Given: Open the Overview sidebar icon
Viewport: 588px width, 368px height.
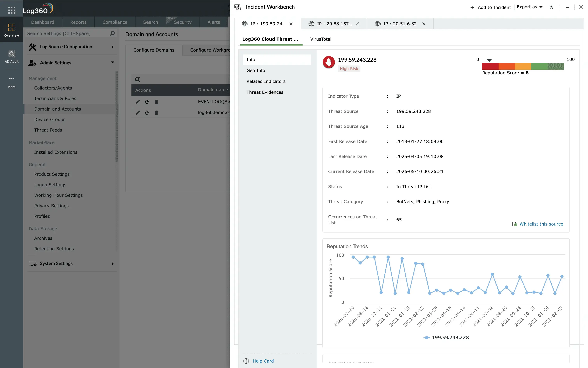Looking at the screenshot, I should pos(11,30).
